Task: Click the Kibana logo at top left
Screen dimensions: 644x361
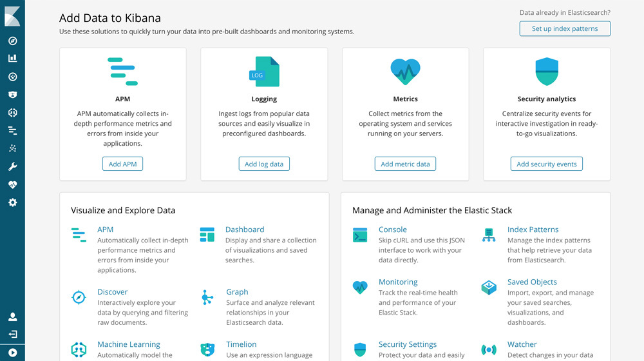Action: point(12,16)
